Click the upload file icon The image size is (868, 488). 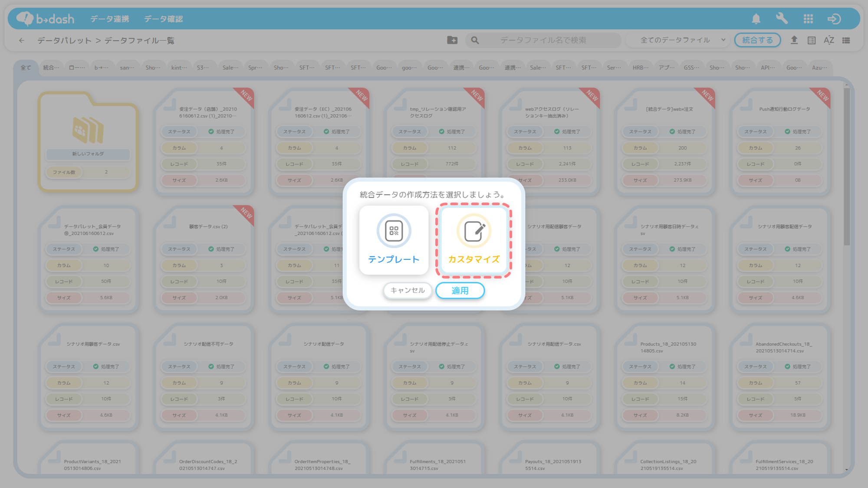[794, 40]
